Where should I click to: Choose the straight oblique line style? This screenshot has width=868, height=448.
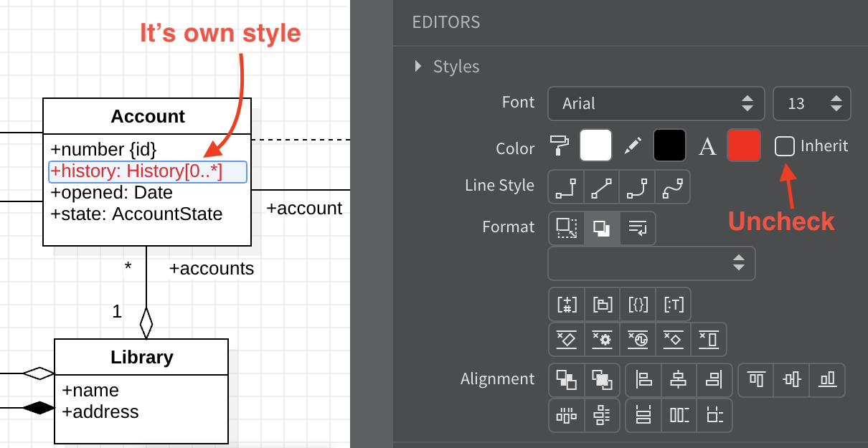pos(601,187)
